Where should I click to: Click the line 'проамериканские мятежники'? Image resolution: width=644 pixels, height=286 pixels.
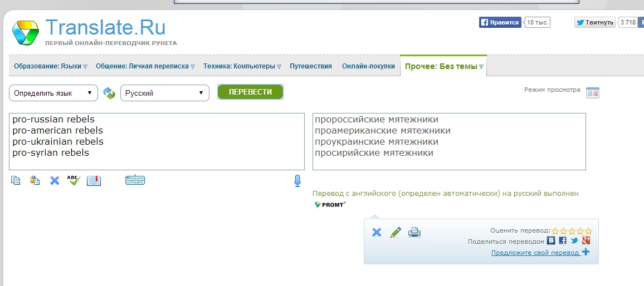[x=383, y=131]
